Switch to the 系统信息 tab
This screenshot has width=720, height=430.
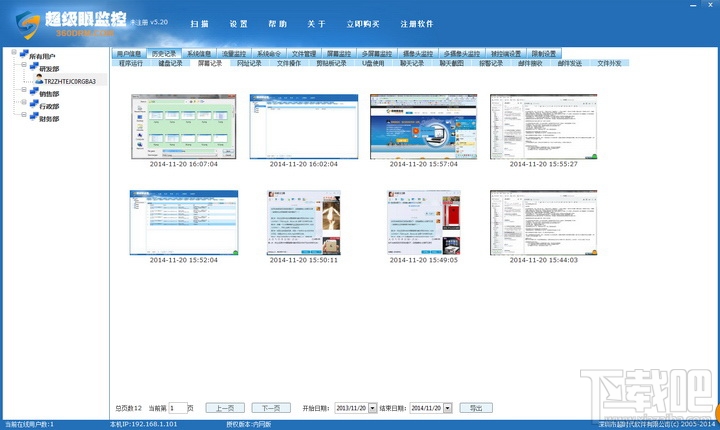tap(199, 54)
